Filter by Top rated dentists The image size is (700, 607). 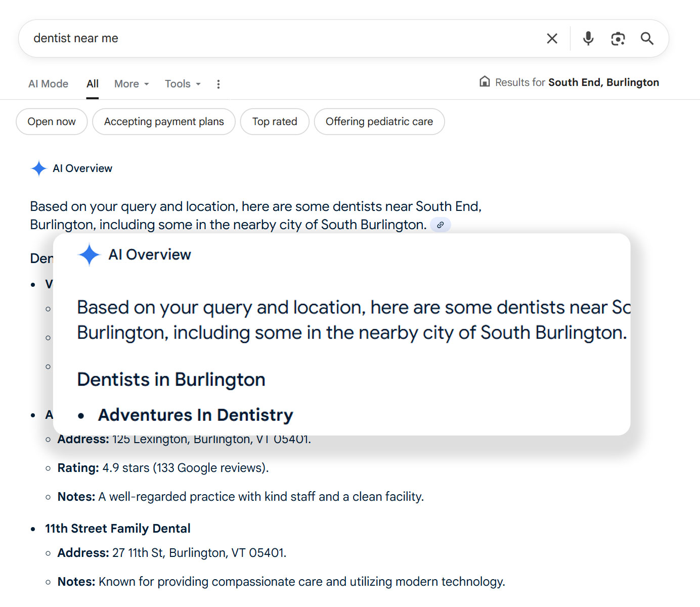275,121
